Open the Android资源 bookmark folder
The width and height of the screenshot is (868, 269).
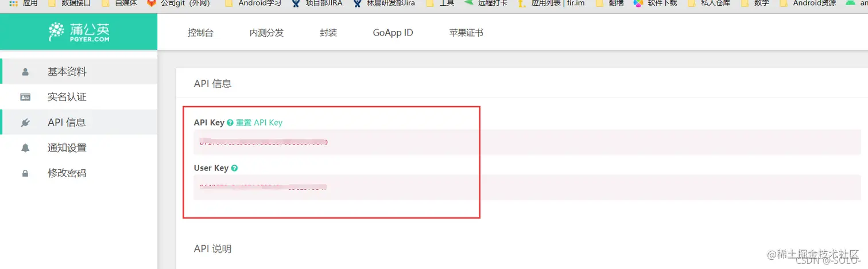[808, 3]
